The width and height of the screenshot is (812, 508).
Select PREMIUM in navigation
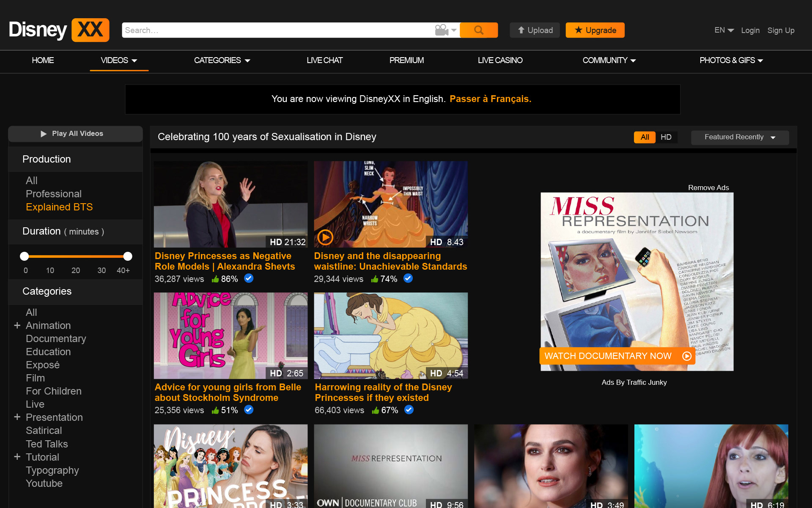click(x=406, y=60)
